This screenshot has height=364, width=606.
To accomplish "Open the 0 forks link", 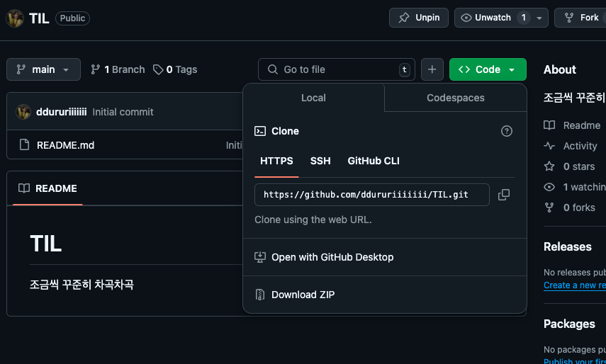I will [x=579, y=207].
